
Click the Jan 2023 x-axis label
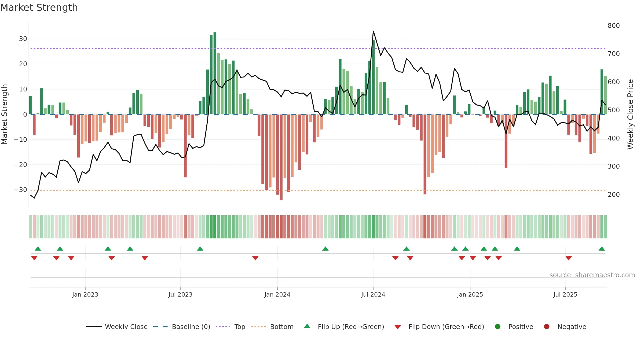pyautogui.click(x=85, y=294)
